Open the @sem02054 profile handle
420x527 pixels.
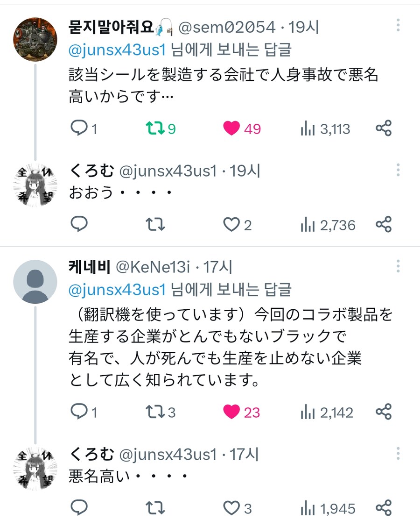point(227,28)
